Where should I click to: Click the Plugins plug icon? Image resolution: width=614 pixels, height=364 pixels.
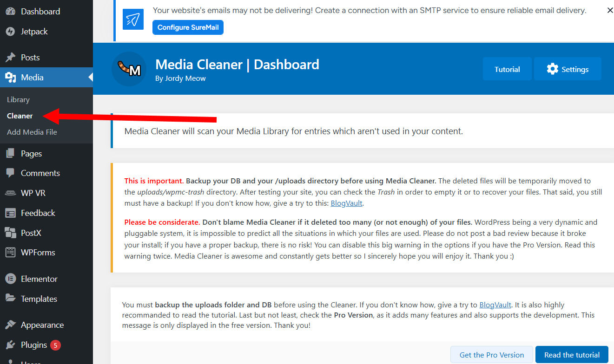click(x=10, y=345)
